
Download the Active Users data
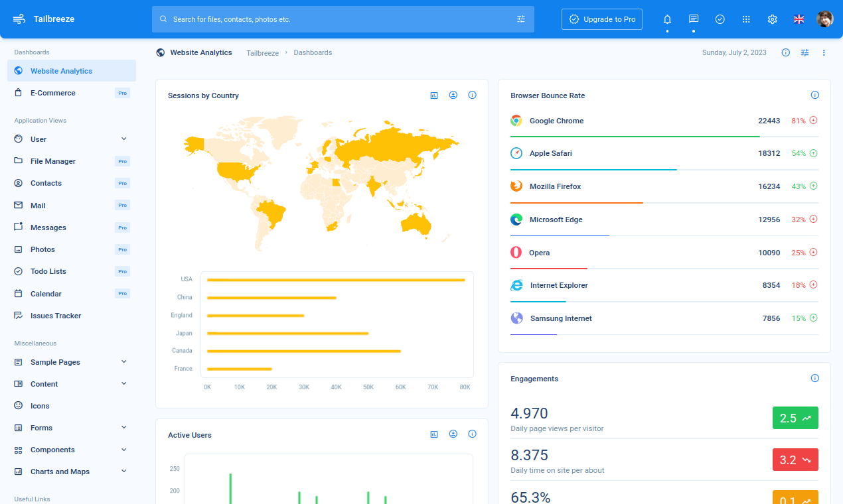453,434
